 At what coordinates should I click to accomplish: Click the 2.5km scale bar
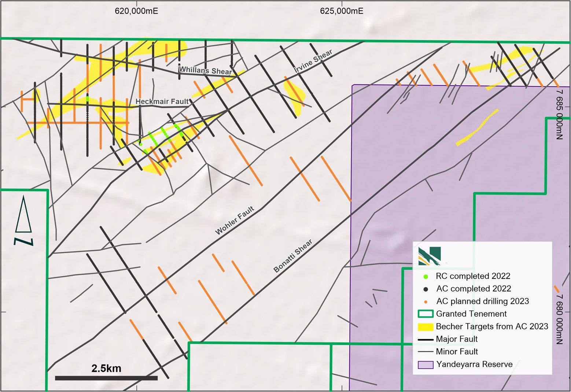(106, 378)
